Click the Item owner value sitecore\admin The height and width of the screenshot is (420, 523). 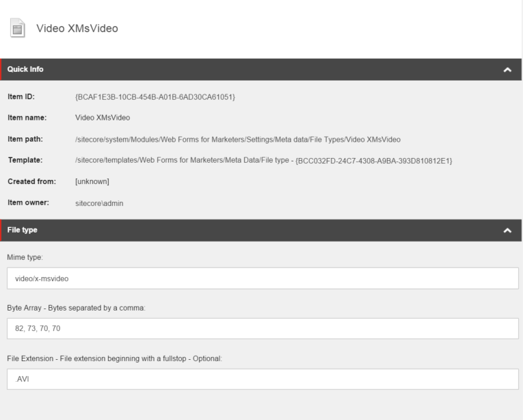click(100, 203)
